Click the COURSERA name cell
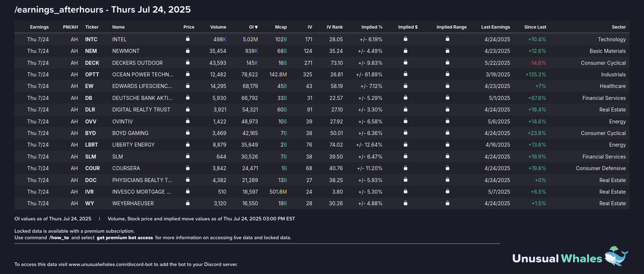Image resolution: width=644 pixels, height=274 pixels. [x=126, y=168]
